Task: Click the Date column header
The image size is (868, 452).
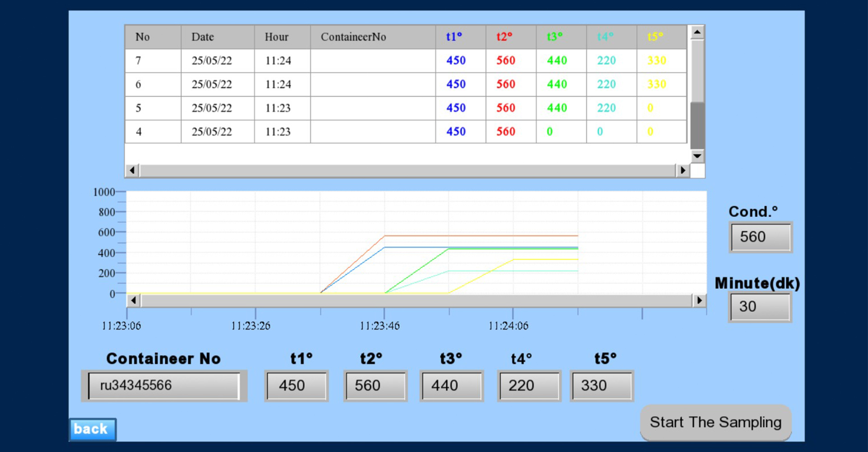Action: 218,37
